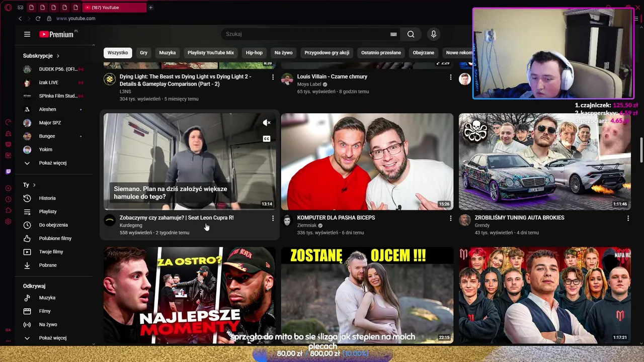Open Major SPZ subscription channel
This screenshot has width=644, height=362.
(53, 123)
